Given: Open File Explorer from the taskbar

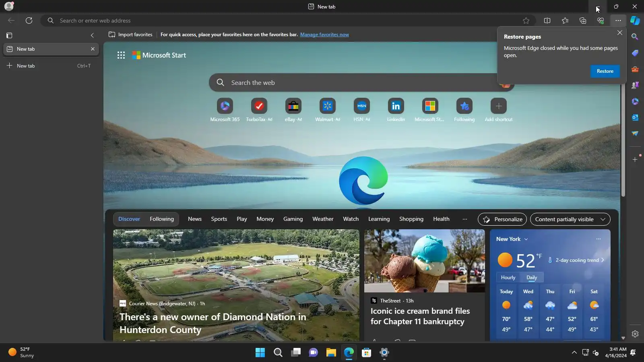Looking at the screenshot, I should (331, 353).
